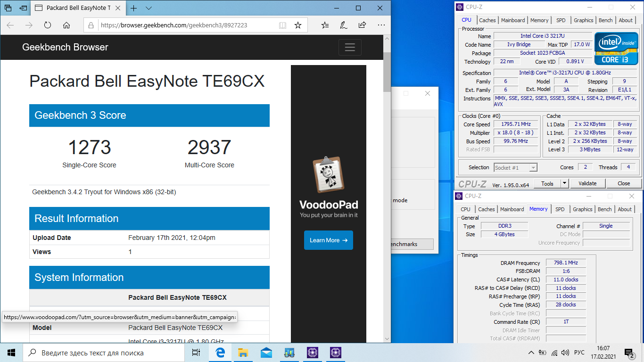This screenshot has height=362, width=644.
Task: Show hidden system tray icons
Action: 531,353
